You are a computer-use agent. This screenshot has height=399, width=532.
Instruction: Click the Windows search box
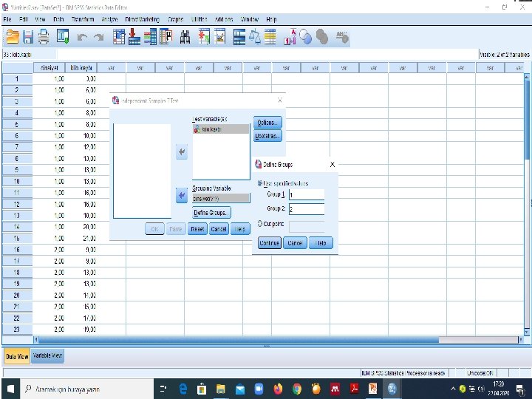point(87,389)
